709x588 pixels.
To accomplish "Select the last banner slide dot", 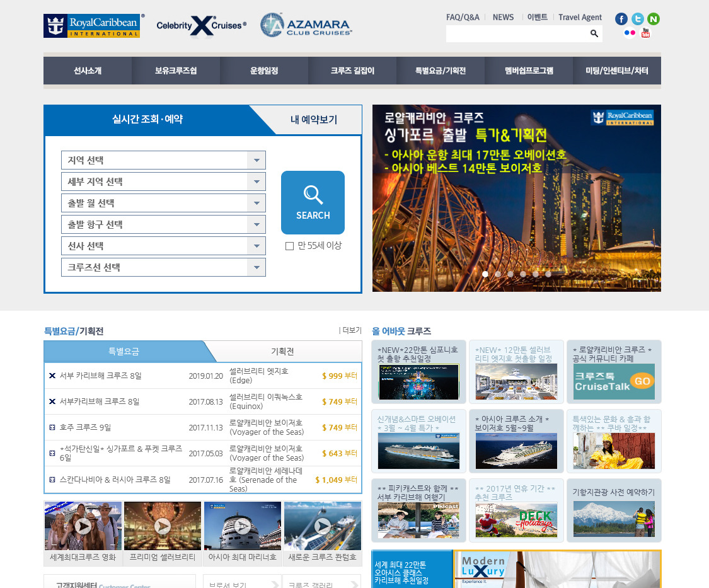I will (x=548, y=274).
